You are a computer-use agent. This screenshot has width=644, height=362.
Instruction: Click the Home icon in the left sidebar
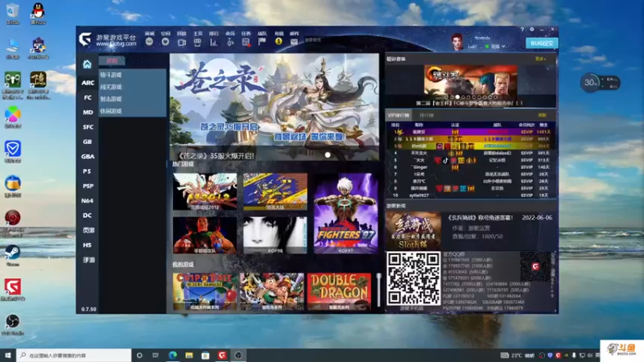click(87, 64)
